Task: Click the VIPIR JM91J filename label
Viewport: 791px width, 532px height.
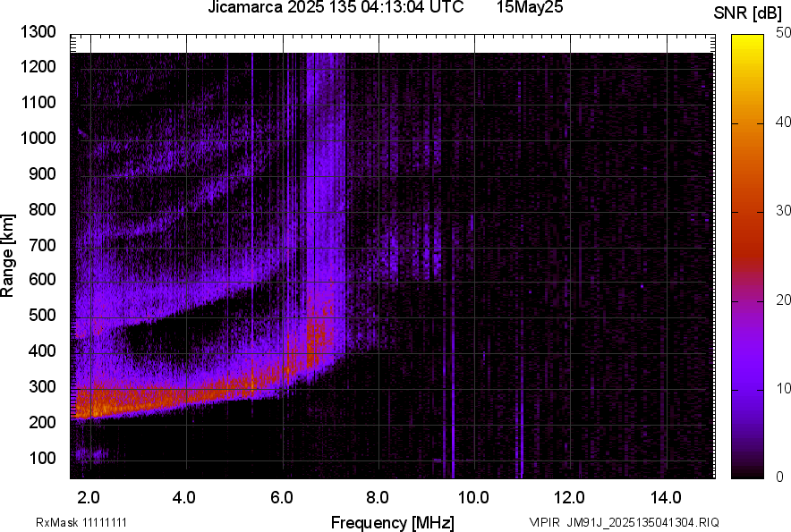Action: point(624,522)
